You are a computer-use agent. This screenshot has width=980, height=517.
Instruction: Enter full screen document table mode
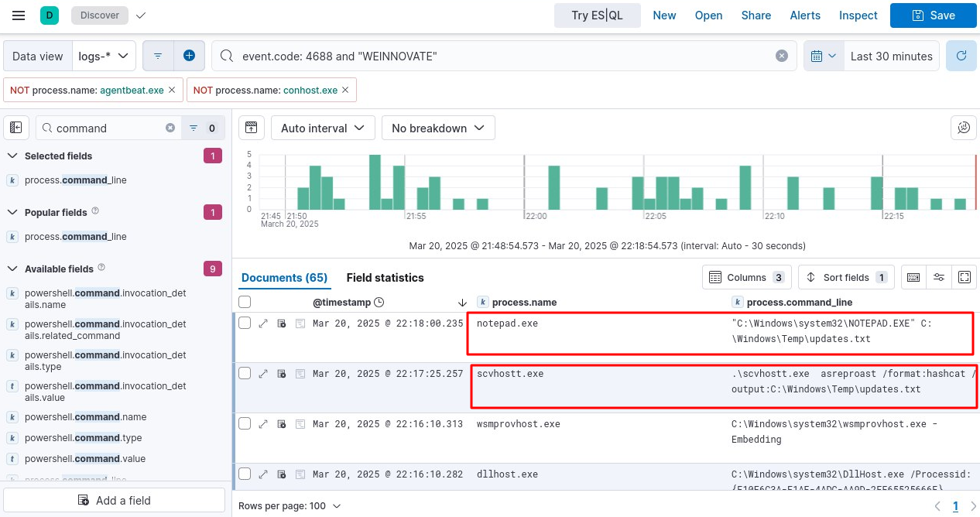pos(965,277)
